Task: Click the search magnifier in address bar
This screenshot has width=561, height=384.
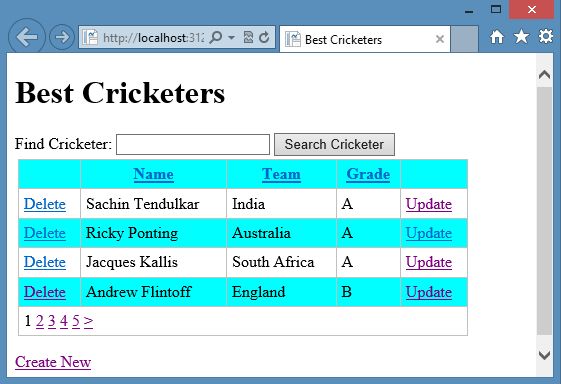Action: click(216, 37)
